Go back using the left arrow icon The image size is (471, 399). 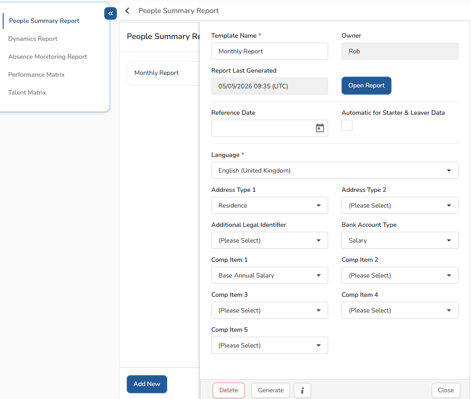pos(127,11)
